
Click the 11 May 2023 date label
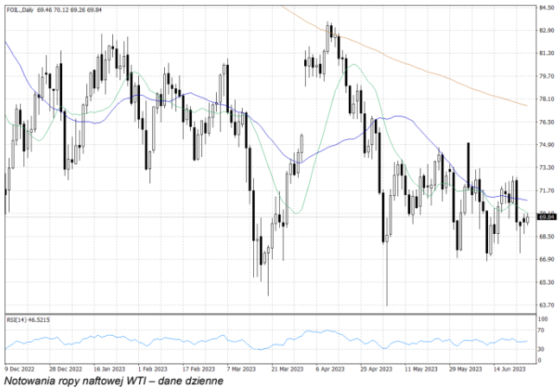pos(421,369)
